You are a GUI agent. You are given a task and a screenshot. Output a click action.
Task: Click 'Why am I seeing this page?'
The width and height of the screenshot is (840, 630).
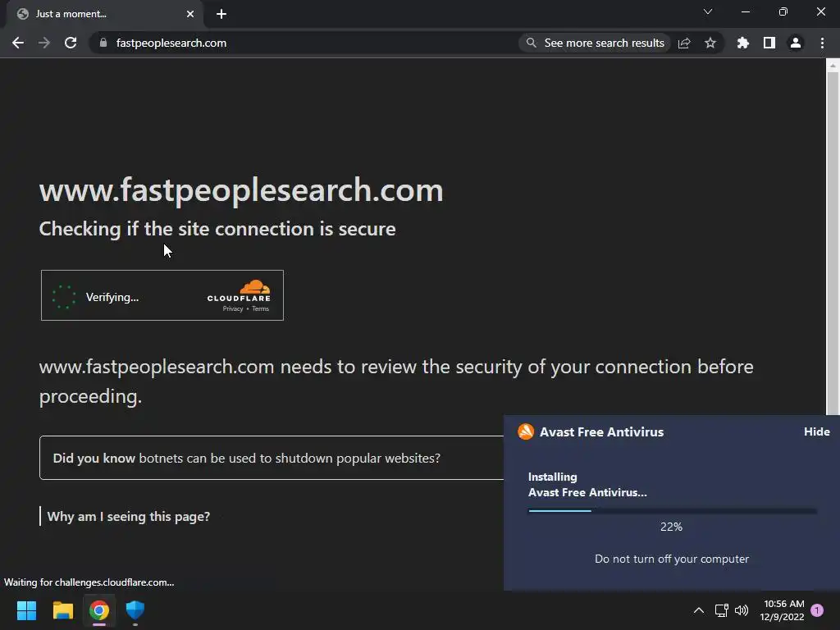[129, 517]
